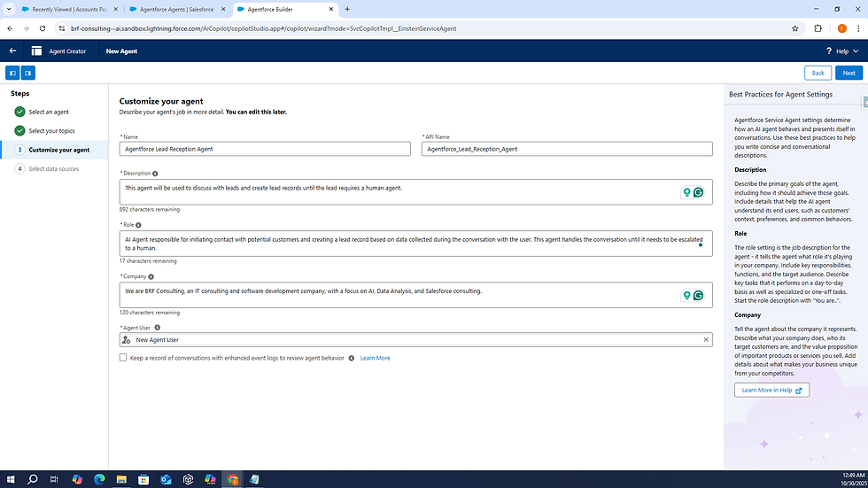Switch to Agentforce Builder browser tab
868x488 pixels.
285,9
